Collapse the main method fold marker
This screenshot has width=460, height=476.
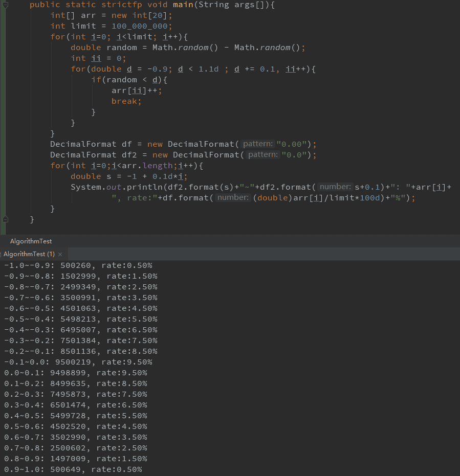coord(5,5)
